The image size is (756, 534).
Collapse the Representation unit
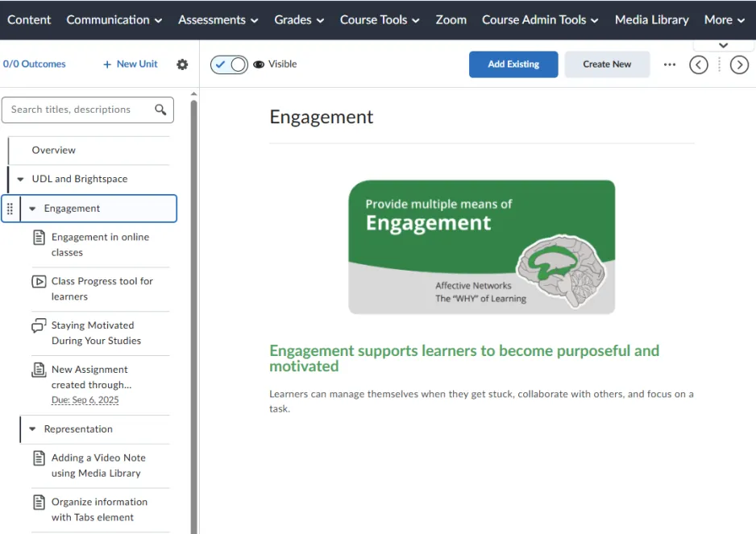coord(31,429)
